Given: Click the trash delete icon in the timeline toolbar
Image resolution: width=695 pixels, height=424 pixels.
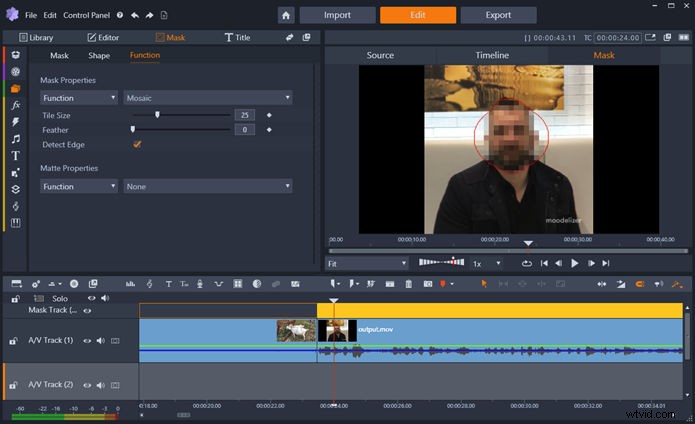Looking at the screenshot, I should (409, 284).
